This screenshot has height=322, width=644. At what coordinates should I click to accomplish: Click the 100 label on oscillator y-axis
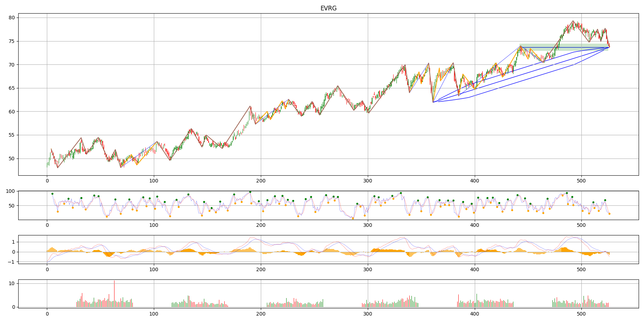[10, 191]
